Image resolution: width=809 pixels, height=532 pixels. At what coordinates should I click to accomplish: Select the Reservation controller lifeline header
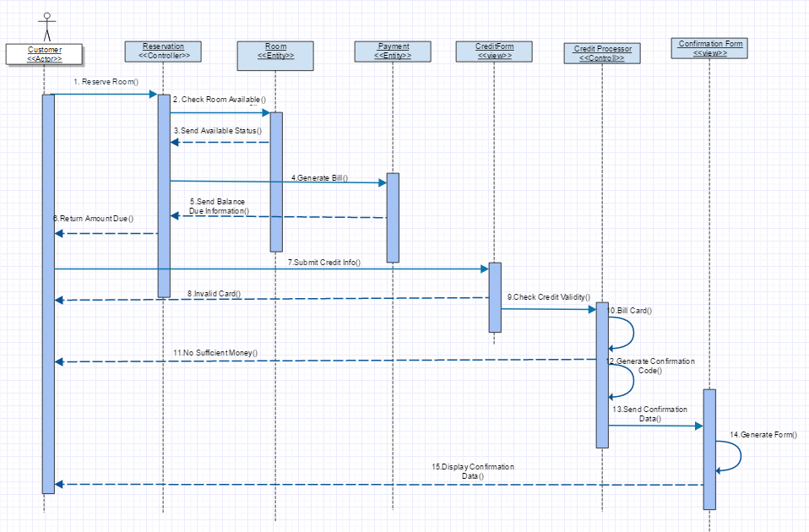tap(164, 51)
